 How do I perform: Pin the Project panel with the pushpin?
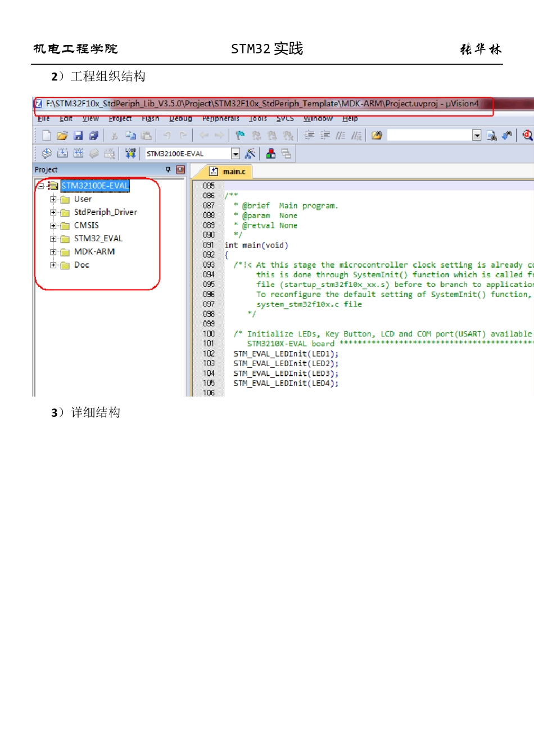[168, 170]
